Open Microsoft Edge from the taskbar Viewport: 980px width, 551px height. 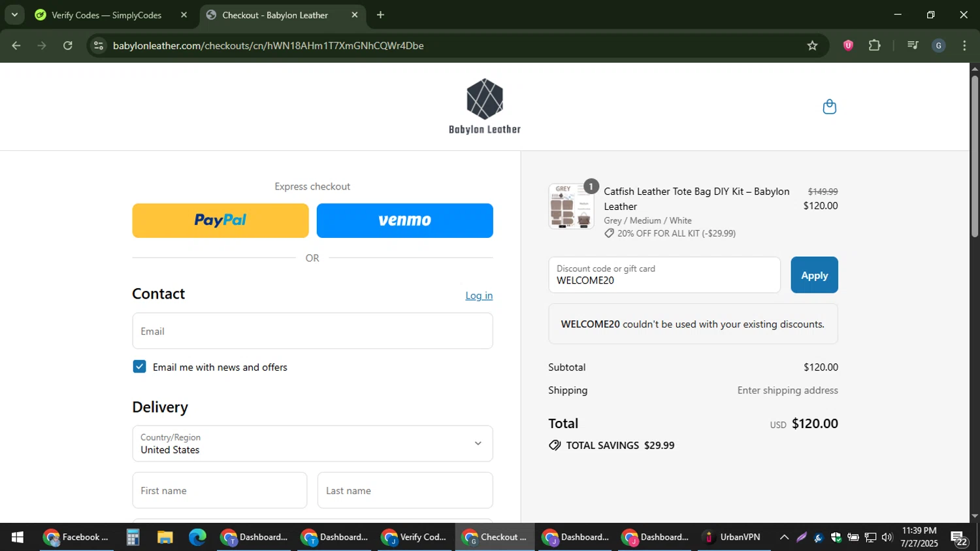click(x=197, y=537)
